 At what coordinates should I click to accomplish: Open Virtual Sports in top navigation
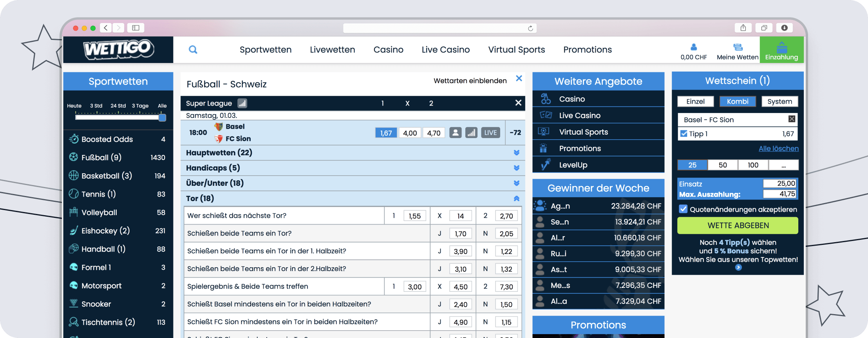click(516, 50)
